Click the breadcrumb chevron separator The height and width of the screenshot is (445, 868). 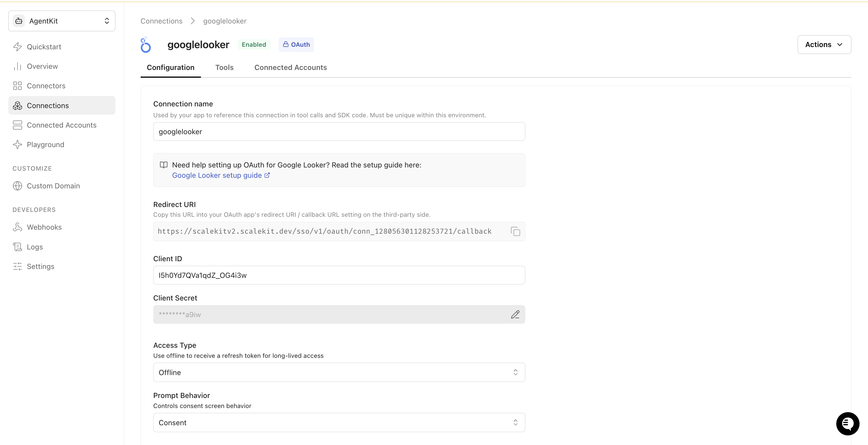point(193,21)
